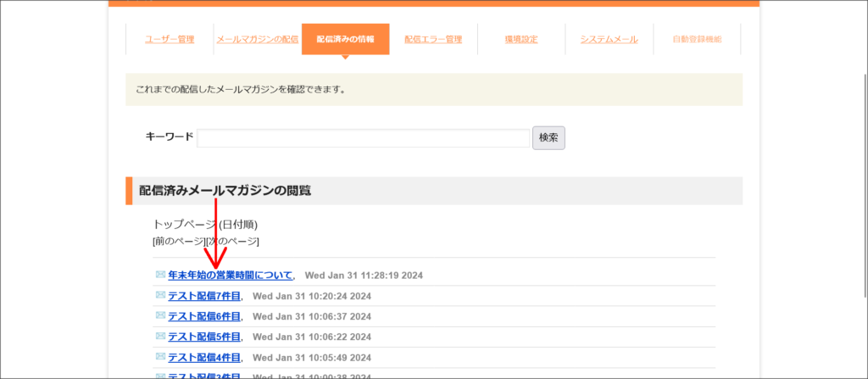Click the envelope icon beside テスト配信6件目

160,315
